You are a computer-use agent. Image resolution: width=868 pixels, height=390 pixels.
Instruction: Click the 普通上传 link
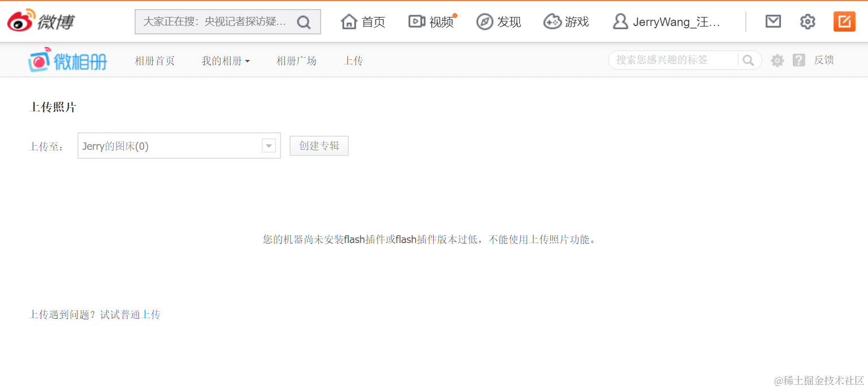click(x=140, y=315)
